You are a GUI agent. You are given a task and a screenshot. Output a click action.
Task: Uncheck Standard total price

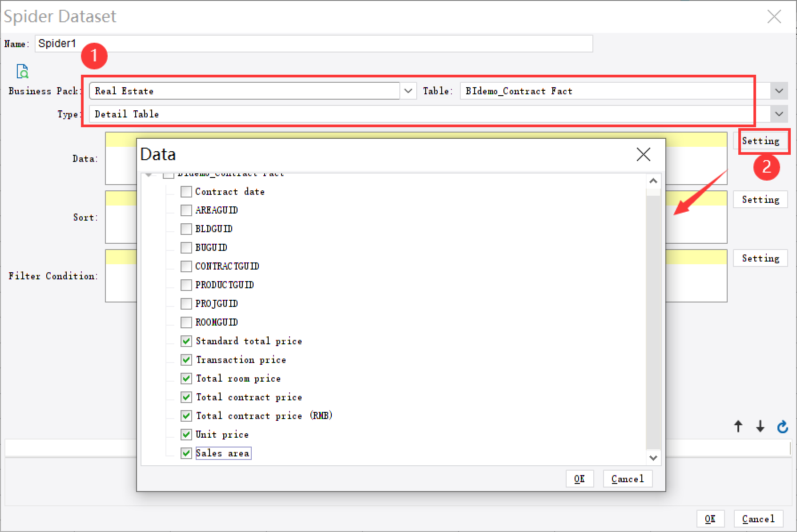tap(186, 341)
